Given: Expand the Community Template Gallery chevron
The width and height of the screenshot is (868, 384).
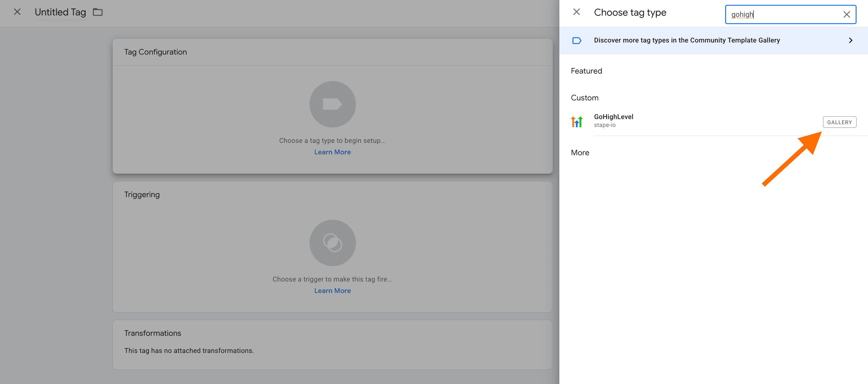Looking at the screenshot, I should tap(850, 40).
